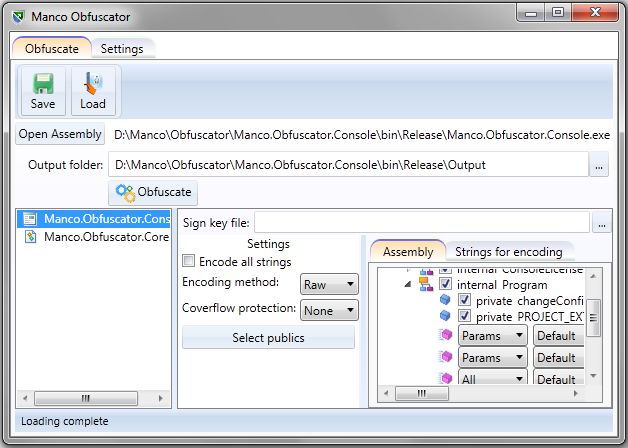Open the Strings for encoding tab
The image size is (628, 448).
point(508,252)
